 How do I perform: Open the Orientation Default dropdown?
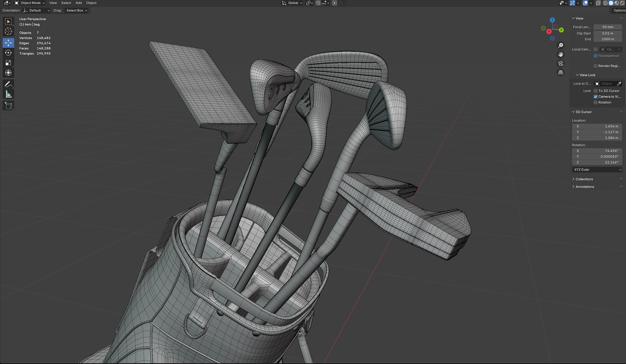click(37, 10)
